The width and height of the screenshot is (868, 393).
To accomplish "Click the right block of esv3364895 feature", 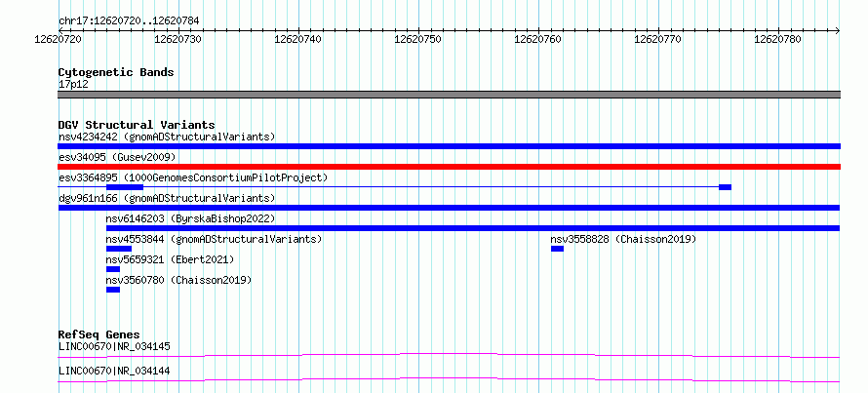I will click(x=726, y=187).
